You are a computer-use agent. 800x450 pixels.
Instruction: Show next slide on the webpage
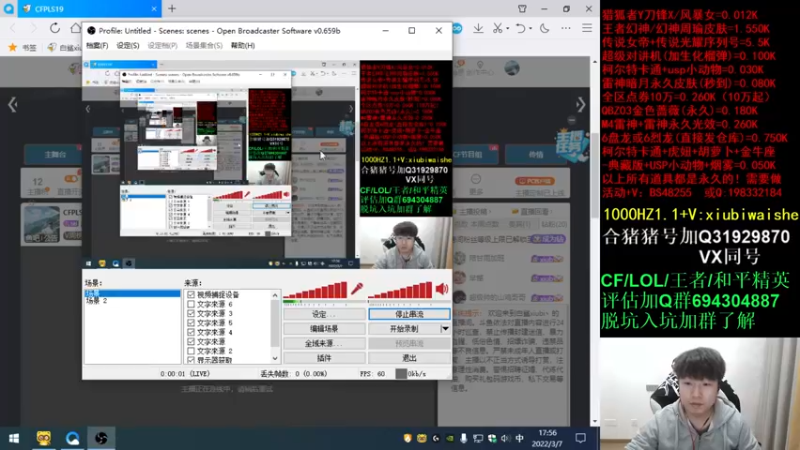(x=581, y=105)
